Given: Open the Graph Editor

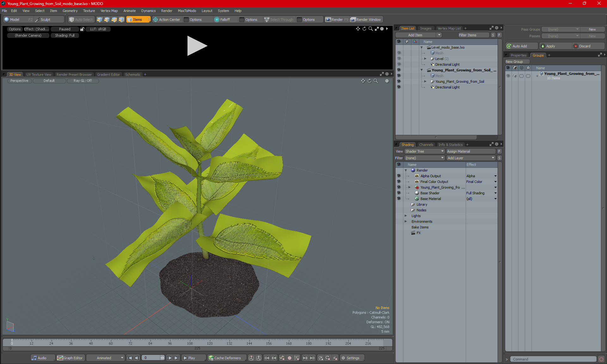Looking at the screenshot, I should click(70, 358).
